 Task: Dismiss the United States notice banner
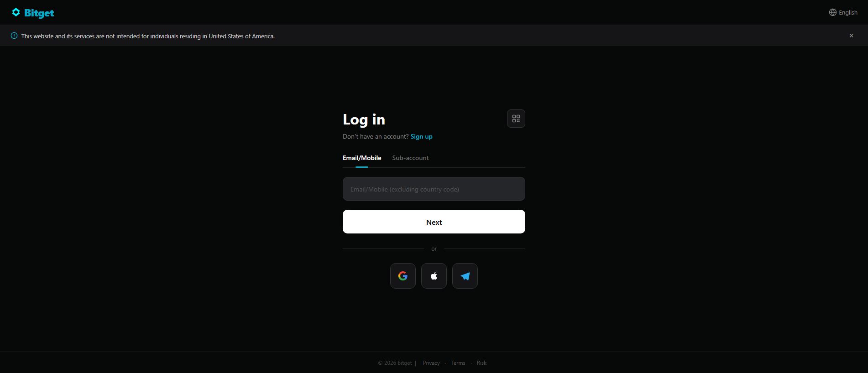click(x=851, y=36)
